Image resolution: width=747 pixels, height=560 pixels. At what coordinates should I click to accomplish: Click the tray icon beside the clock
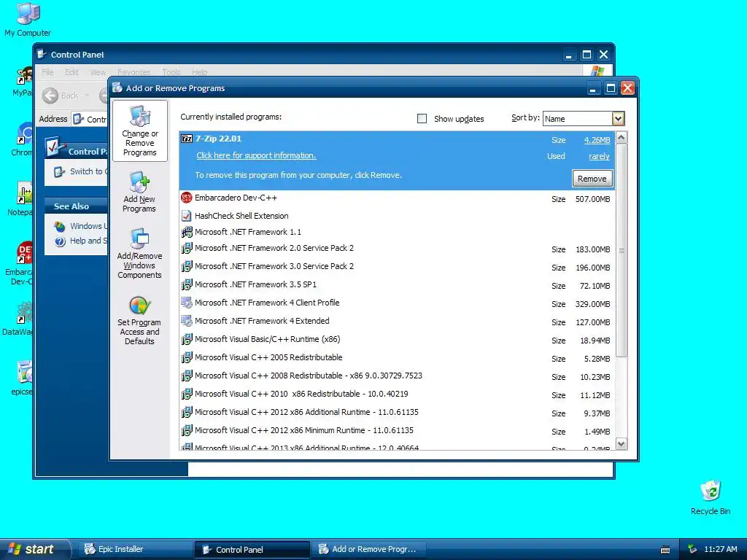click(692, 549)
